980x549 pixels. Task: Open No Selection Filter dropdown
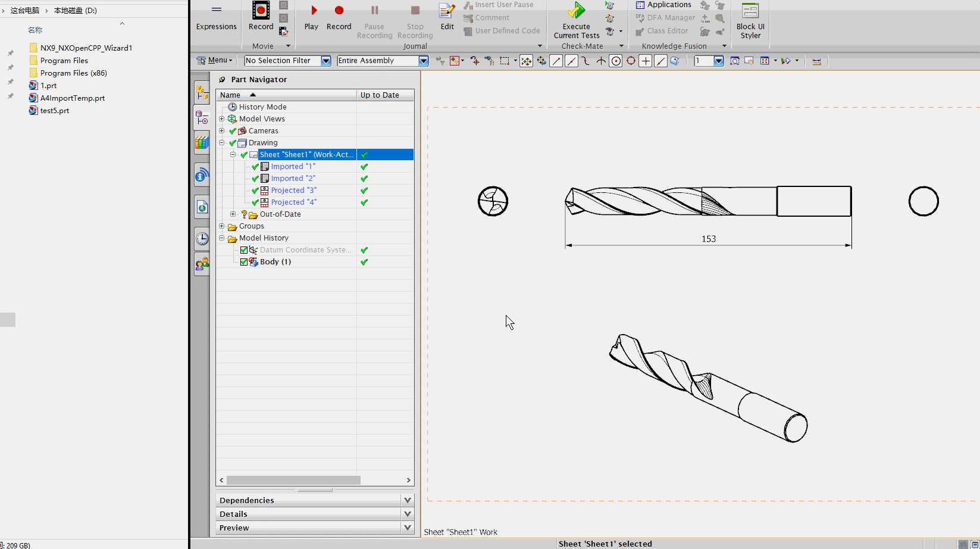click(x=325, y=61)
